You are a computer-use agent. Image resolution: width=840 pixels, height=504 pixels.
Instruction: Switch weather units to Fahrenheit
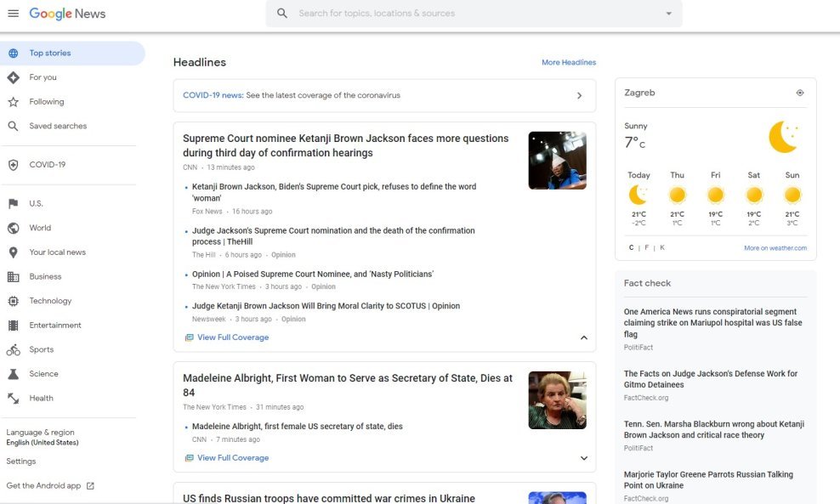(x=647, y=247)
